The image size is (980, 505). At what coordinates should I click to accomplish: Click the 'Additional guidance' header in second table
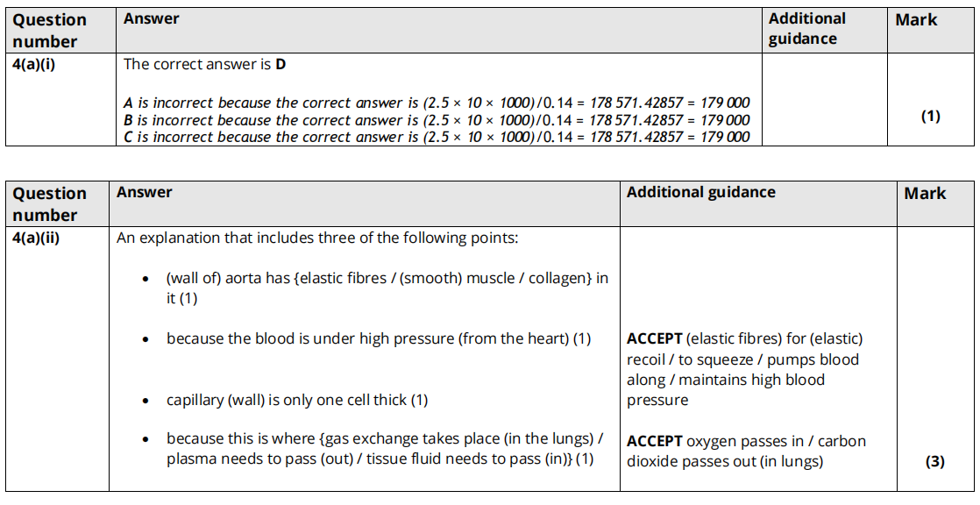click(x=700, y=192)
